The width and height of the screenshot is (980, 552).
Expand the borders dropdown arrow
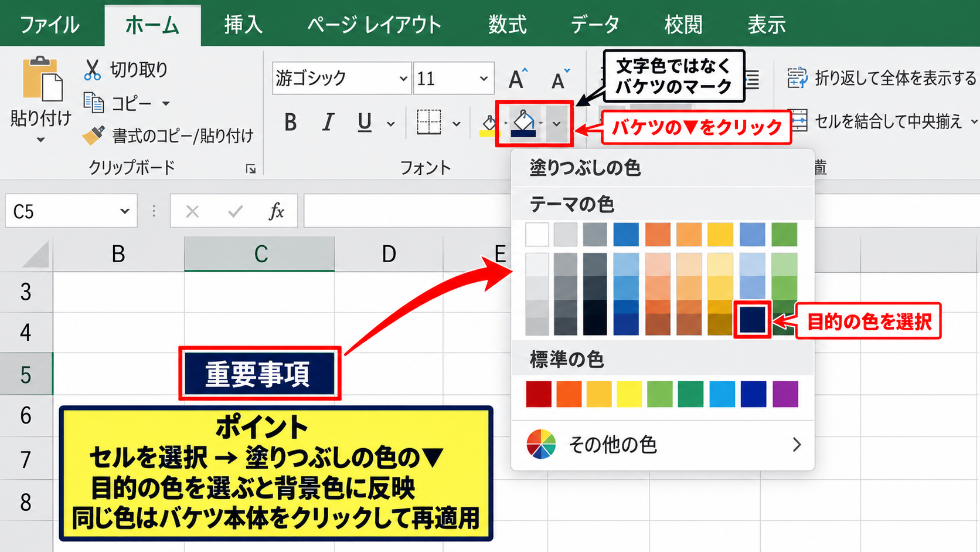pos(457,124)
